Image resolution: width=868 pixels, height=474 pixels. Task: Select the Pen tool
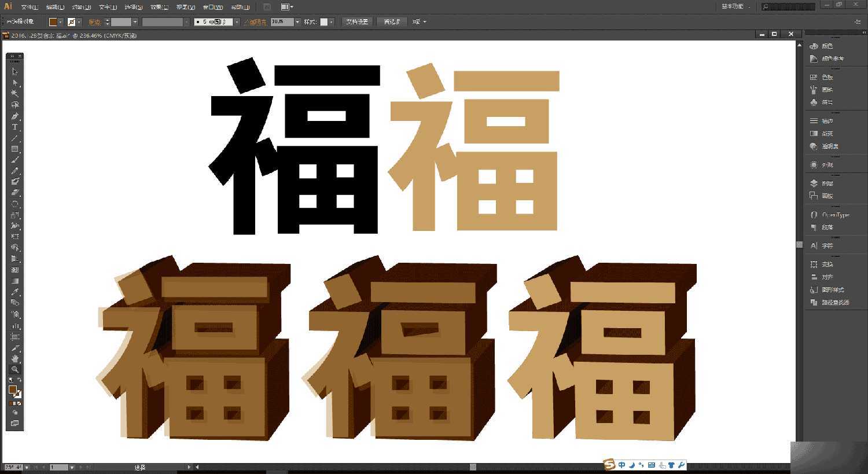click(x=14, y=115)
